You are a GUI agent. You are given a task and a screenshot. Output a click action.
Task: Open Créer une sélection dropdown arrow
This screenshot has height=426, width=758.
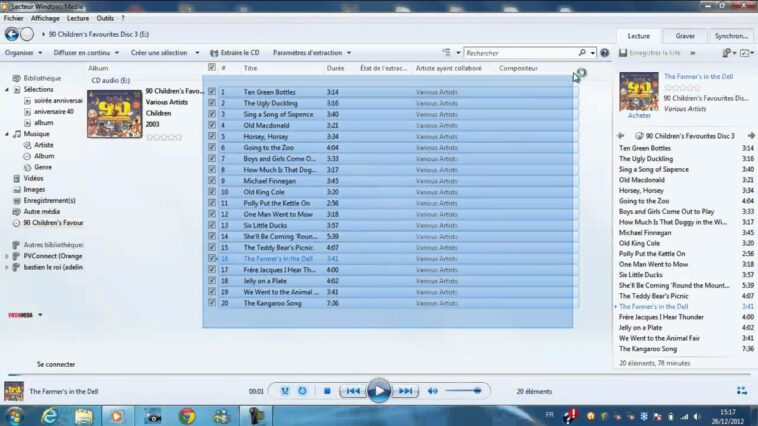[197, 53]
